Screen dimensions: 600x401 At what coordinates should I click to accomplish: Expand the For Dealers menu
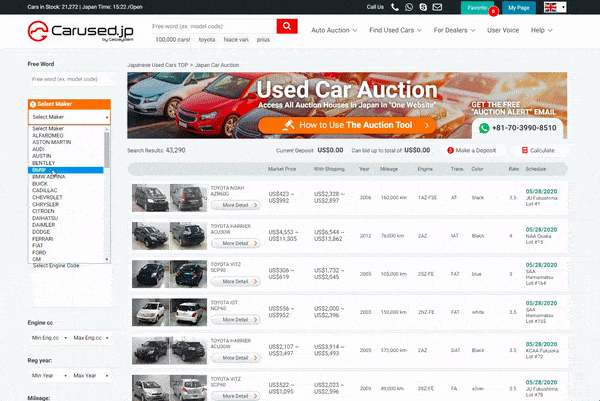[x=454, y=30]
